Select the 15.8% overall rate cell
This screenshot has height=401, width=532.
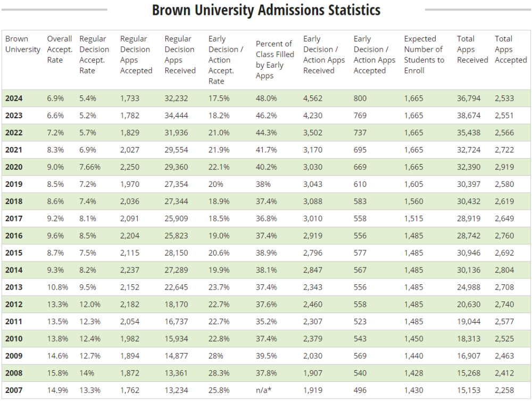click(x=57, y=373)
